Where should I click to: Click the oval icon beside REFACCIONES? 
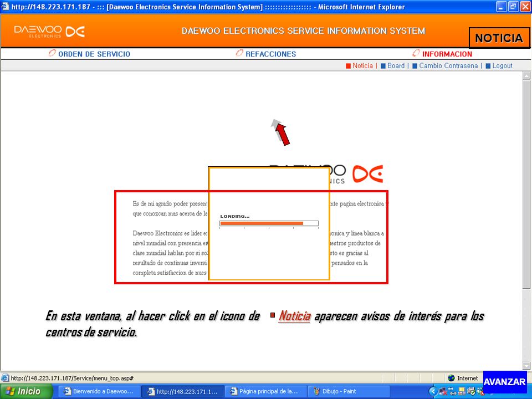(239, 53)
